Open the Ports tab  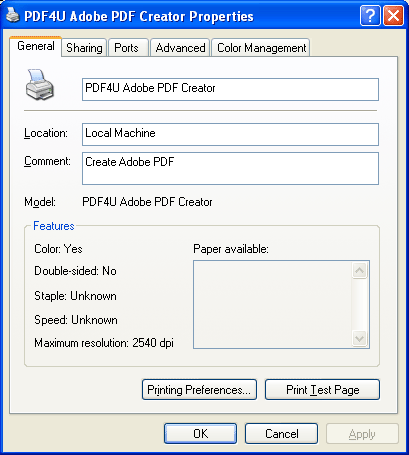point(126,48)
